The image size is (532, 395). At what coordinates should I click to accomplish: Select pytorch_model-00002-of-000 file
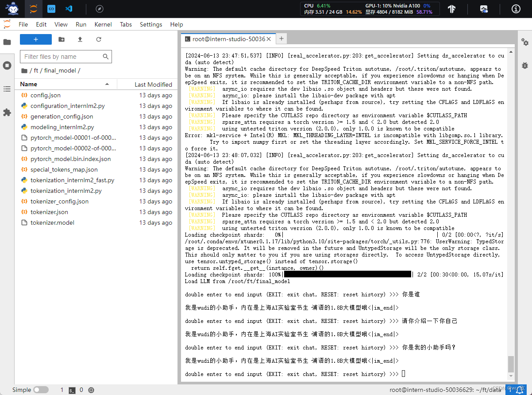pyautogui.click(x=96, y=148)
